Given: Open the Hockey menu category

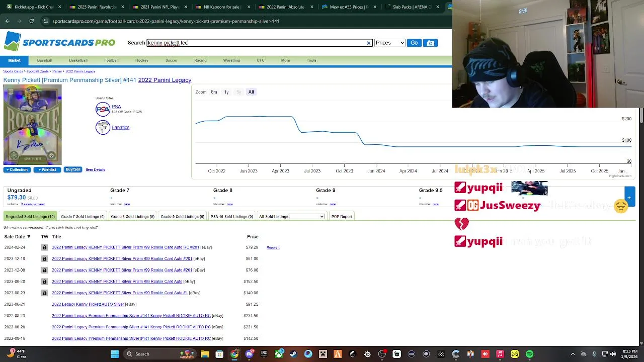Looking at the screenshot, I should coord(142,60).
